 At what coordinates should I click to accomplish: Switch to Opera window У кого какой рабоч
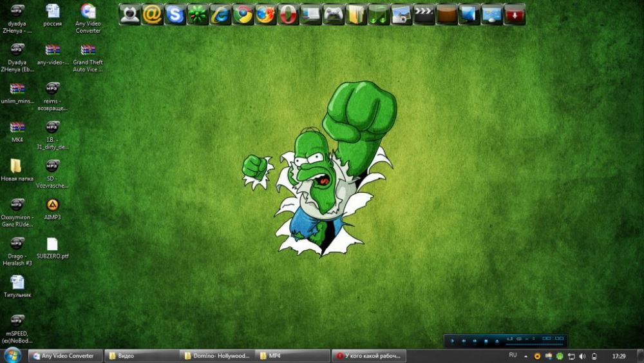click(369, 356)
